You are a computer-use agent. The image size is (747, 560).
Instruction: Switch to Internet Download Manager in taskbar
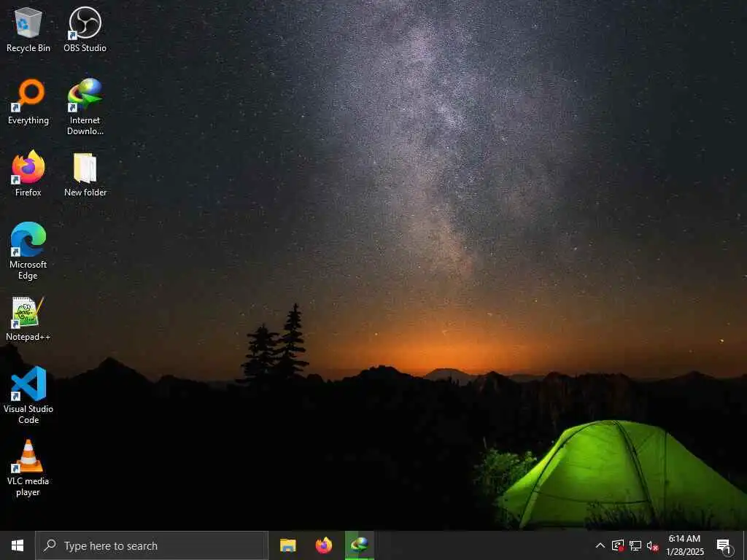pos(360,545)
